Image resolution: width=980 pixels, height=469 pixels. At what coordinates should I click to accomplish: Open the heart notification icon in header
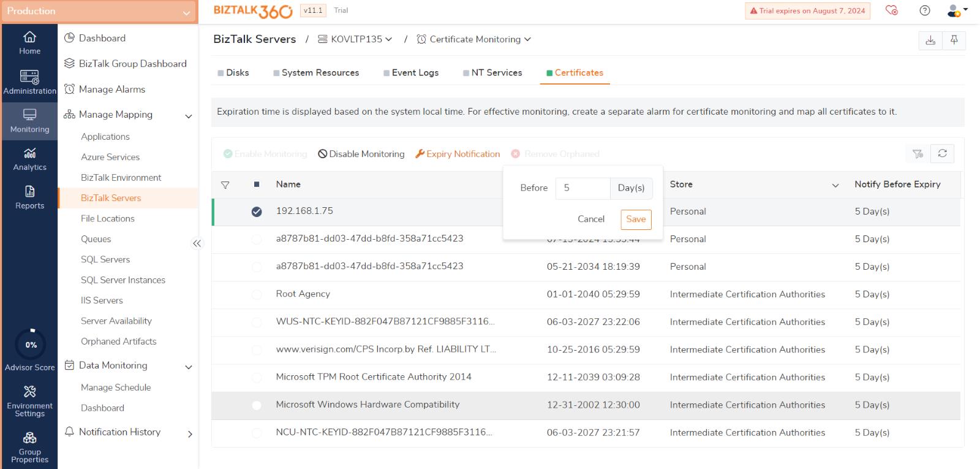coord(892,10)
